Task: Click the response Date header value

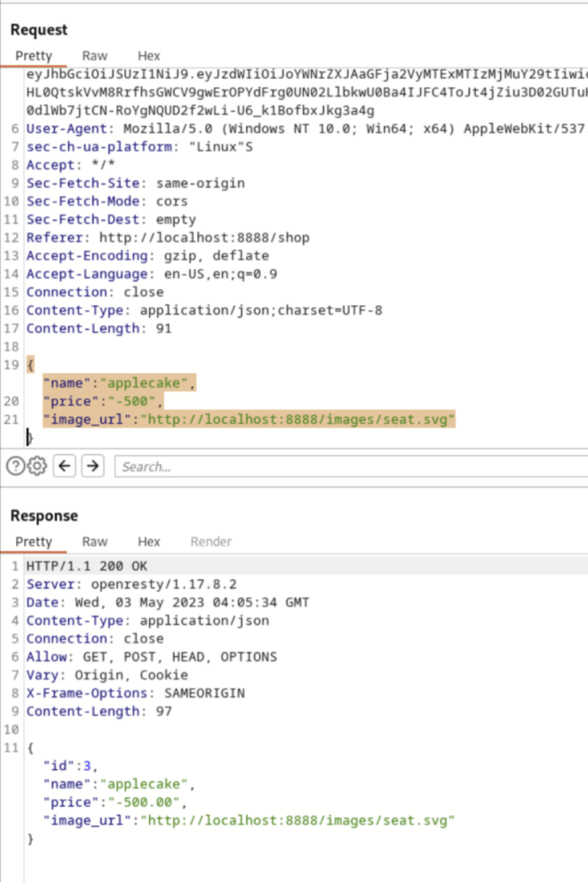Action: click(192, 602)
